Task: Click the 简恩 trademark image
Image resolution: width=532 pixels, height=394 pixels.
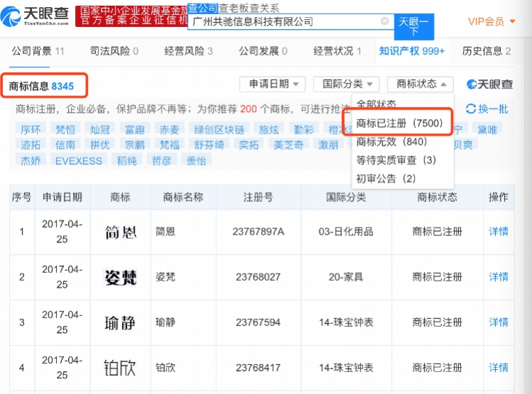Action: [x=120, y=232]
